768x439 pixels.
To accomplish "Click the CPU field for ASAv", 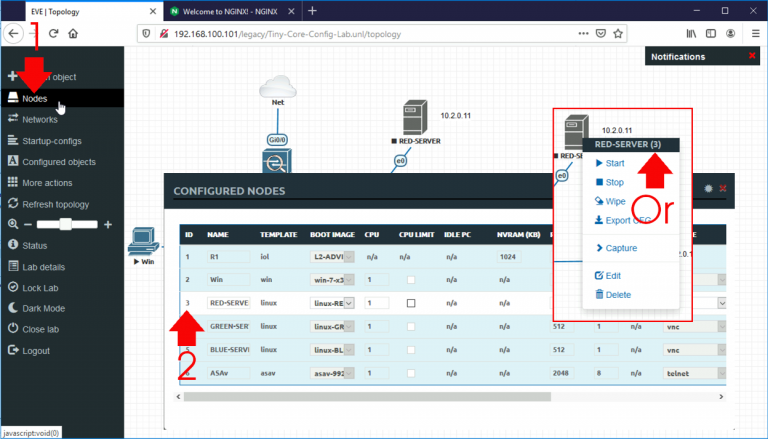I will pos(377,373).
